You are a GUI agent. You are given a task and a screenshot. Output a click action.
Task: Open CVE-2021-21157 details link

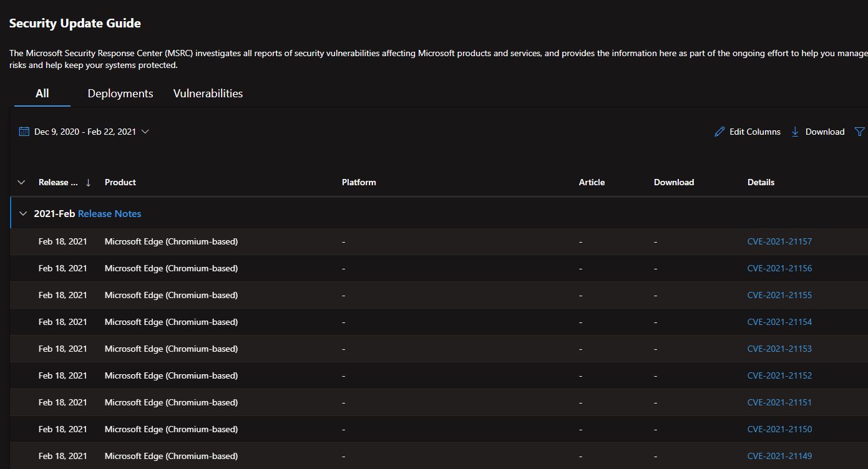coord(779,241)
